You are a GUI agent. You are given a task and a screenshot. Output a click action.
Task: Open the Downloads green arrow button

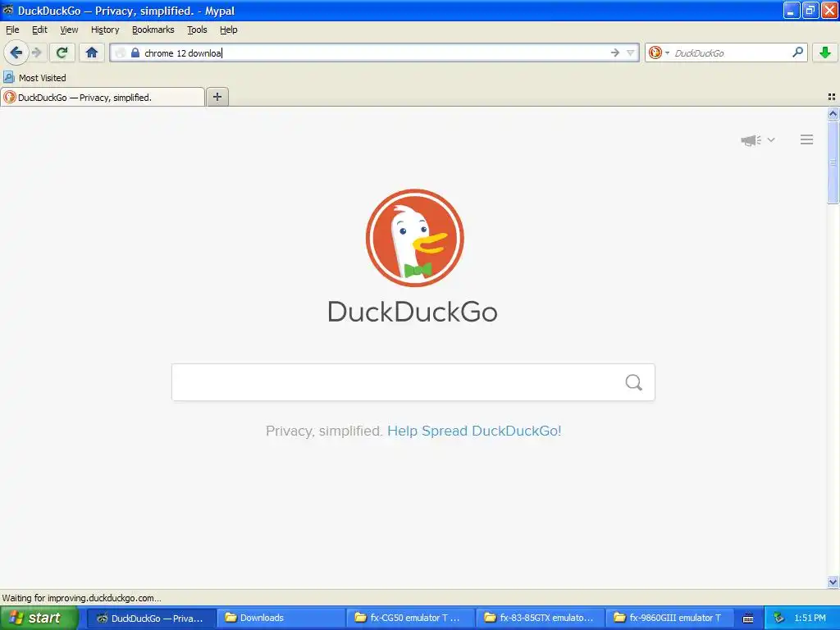pyautogui.click(x=825, y=52)
